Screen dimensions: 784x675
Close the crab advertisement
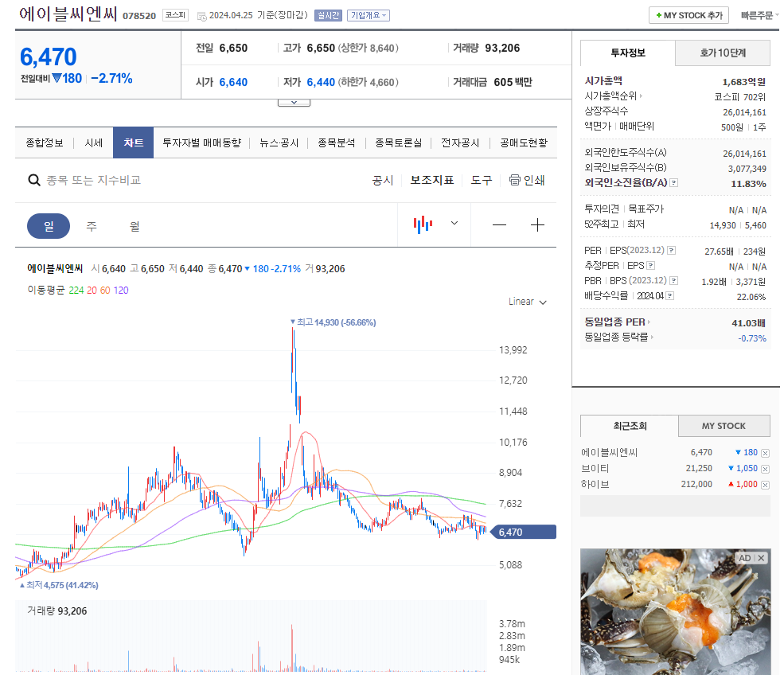(761, 558)
